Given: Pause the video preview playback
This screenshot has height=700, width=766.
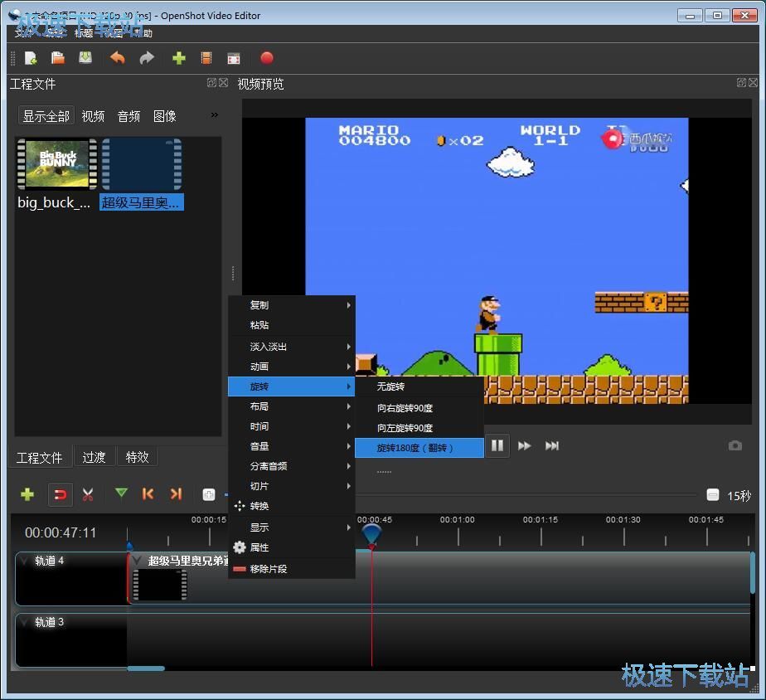Looking at the screenshot, I should point(497,446).
